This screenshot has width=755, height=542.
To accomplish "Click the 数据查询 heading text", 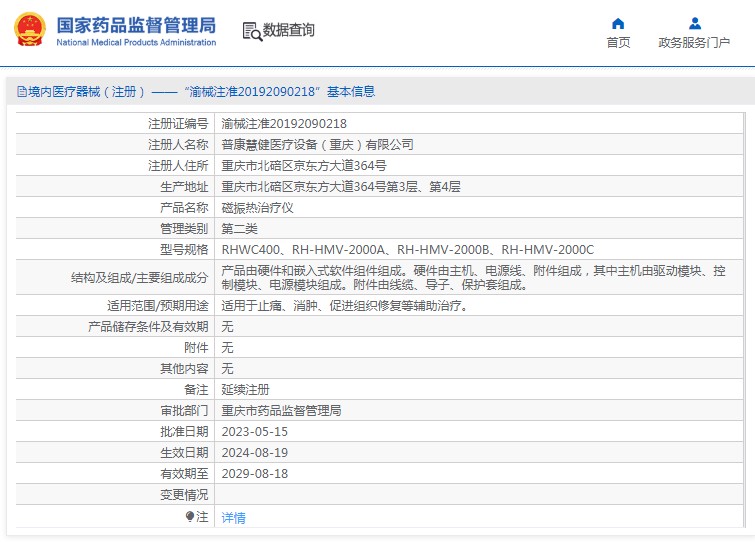I will tap(288, 30).
